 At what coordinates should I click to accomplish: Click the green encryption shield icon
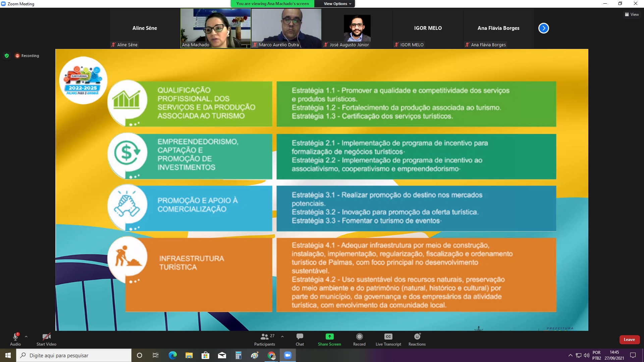tap(7, 56)
